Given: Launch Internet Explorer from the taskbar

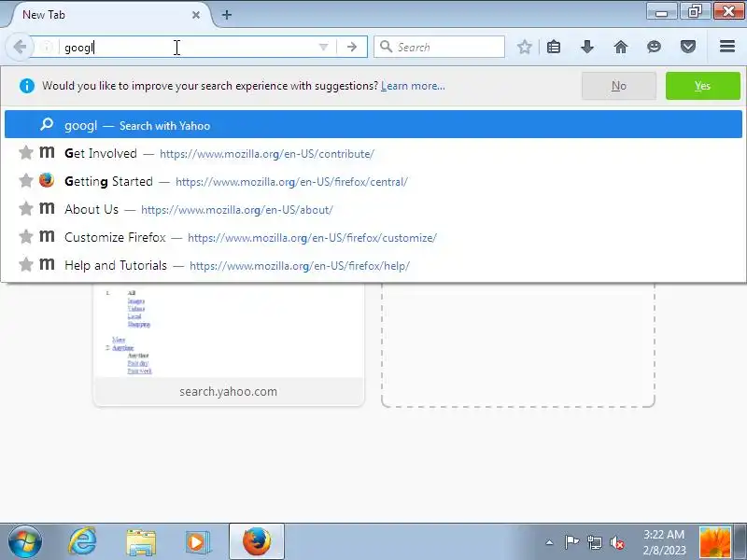Looking at the screenshot, I should [82, 542].
